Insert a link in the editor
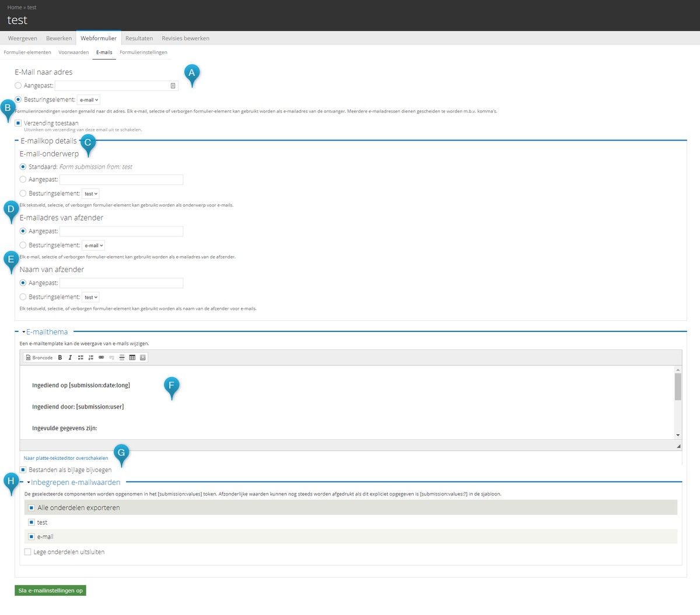 (101, 358)
